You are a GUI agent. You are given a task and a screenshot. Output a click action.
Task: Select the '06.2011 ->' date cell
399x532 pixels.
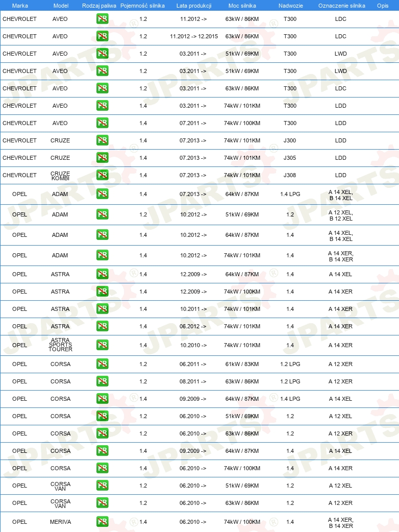coord(193,364)
